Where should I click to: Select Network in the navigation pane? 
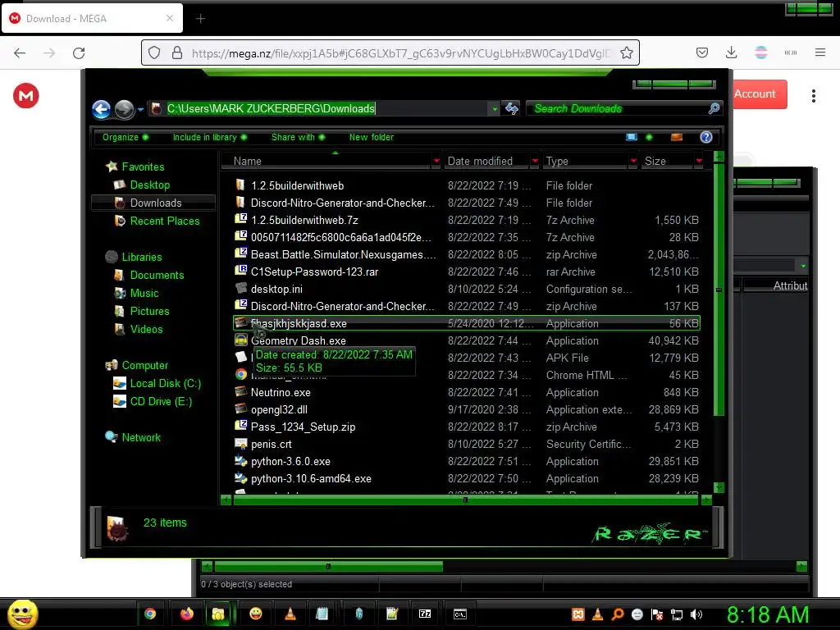[x=141, y=438]
